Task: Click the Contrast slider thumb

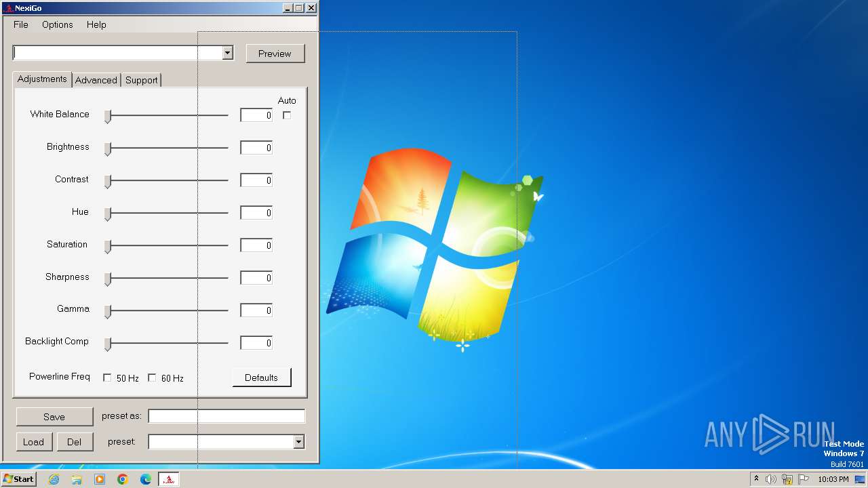Action: pos(107,182)
